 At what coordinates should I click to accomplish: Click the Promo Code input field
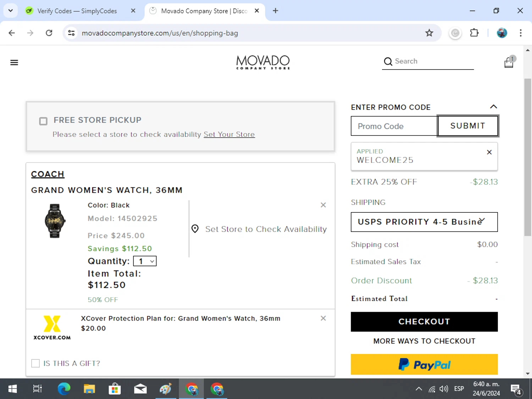(x=394, y=126)
